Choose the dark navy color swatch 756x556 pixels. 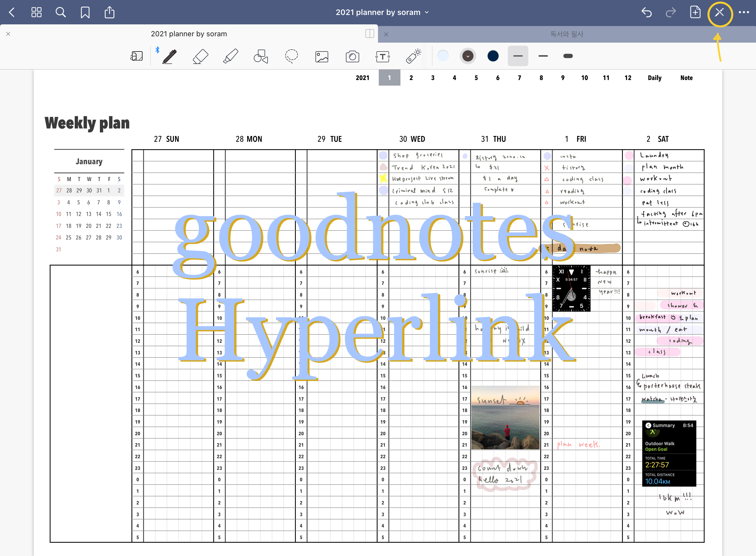pyautogui.click(x=493, y=56)
